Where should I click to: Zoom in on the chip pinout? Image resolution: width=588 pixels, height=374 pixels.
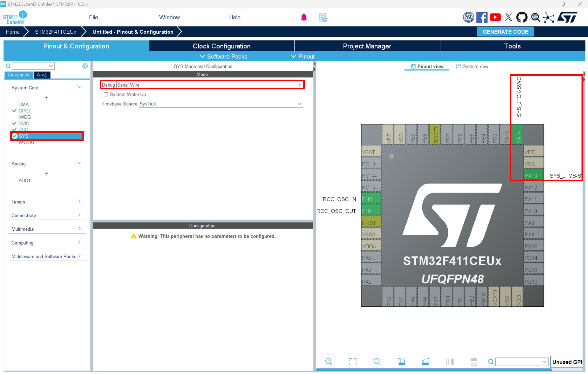[x=328, y=361]
